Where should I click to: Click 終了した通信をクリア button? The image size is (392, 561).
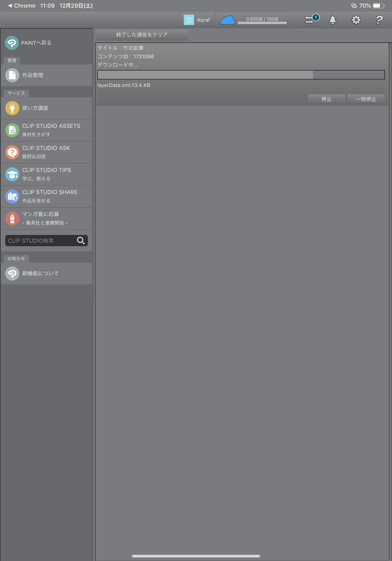pos(142,35)
